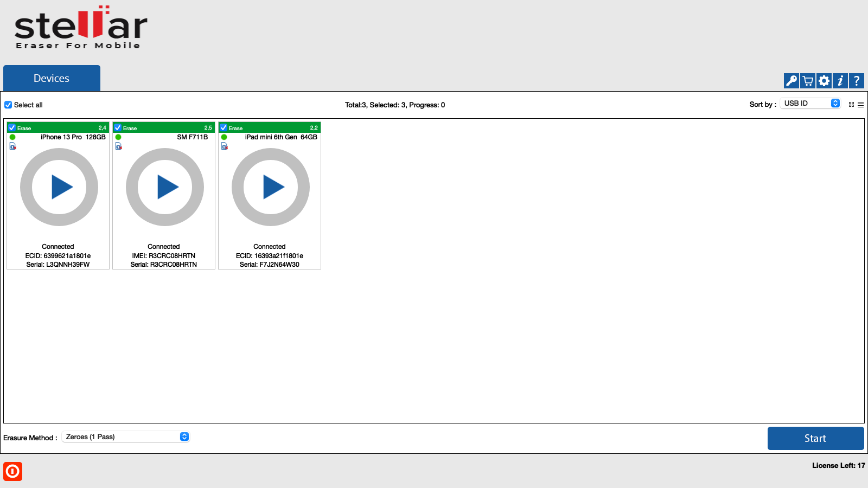Viewport: 868px width, 488px height.
Task: Uncheck Erase for iPad mini 6th Gen
Action: point(224,127)
